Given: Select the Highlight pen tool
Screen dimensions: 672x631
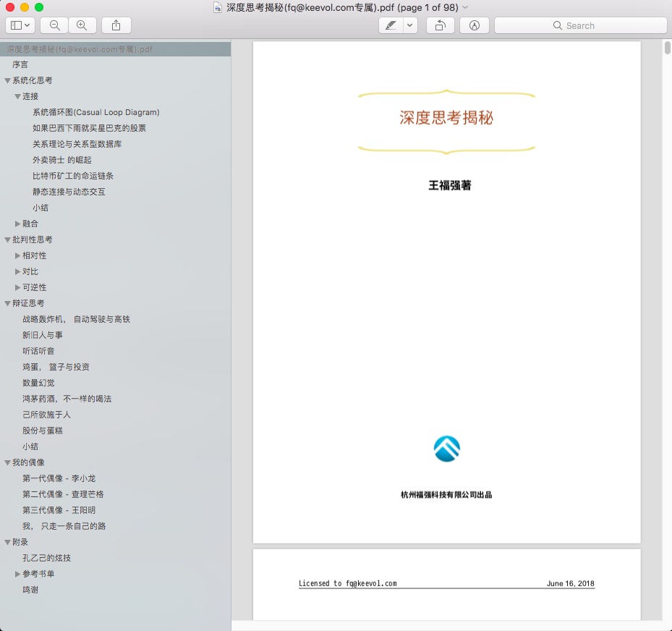Looking at the screenshot, I should (x=391, y=25).
